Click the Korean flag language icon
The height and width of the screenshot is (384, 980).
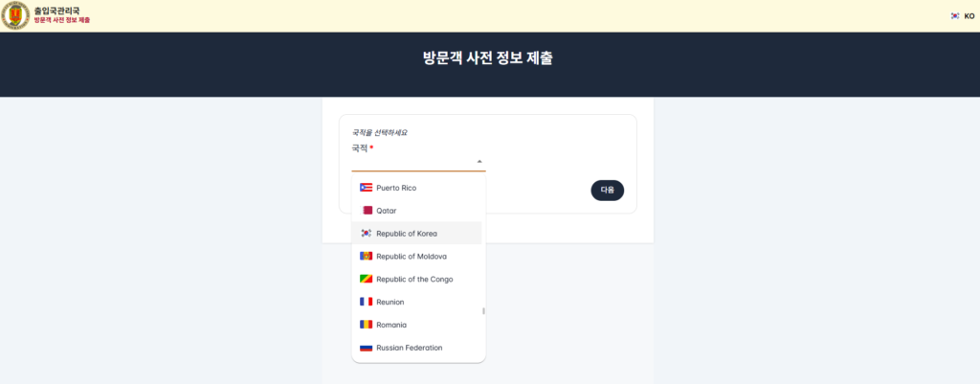pyautogui.click(x=955, y=16)
